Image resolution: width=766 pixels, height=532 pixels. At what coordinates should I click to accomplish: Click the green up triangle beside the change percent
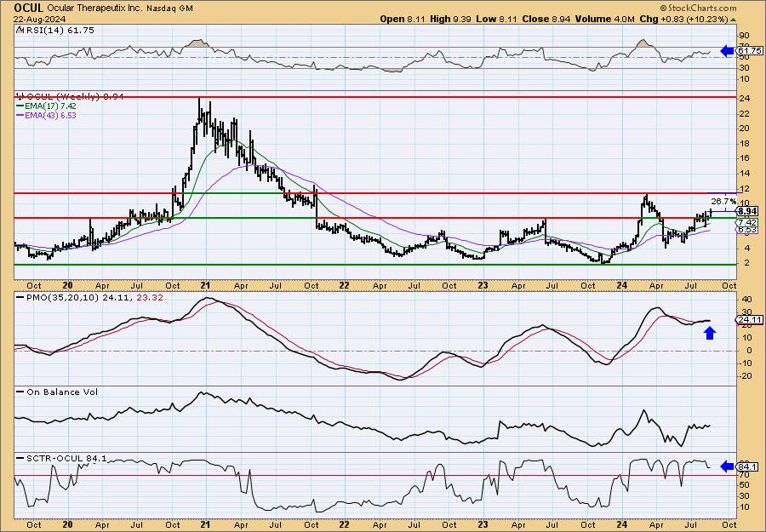click(733, 19)
